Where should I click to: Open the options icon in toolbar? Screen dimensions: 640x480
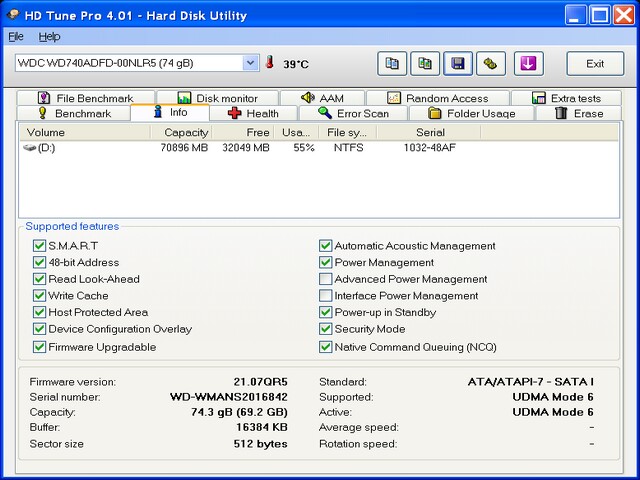[x=491, y=64]
